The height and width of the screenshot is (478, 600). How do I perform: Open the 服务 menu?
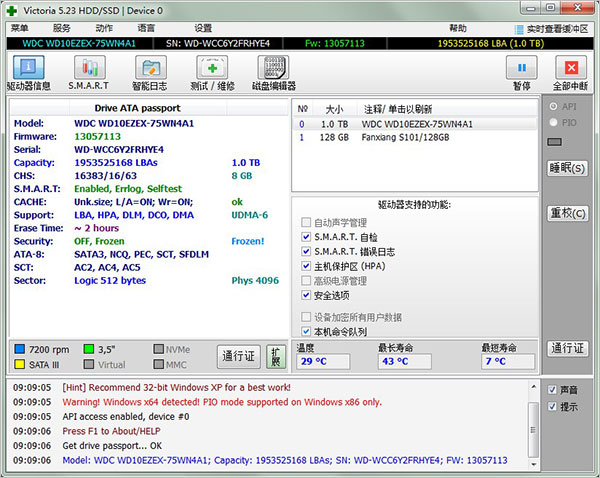tap(62, 28)
